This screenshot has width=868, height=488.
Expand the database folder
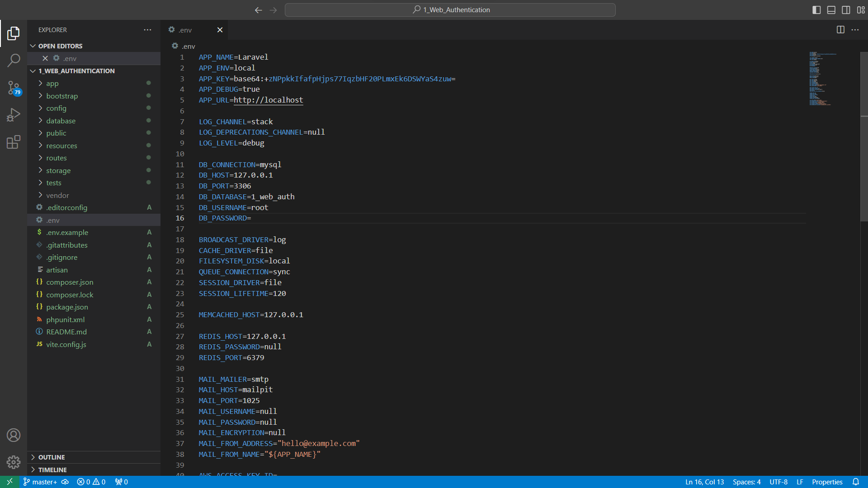click(x=61, y=121)
